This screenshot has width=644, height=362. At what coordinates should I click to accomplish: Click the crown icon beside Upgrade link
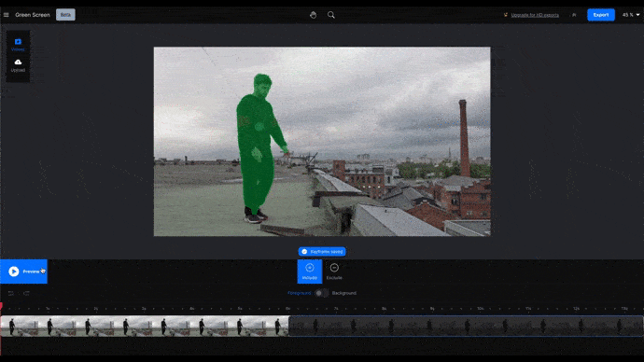coord(506,15)
